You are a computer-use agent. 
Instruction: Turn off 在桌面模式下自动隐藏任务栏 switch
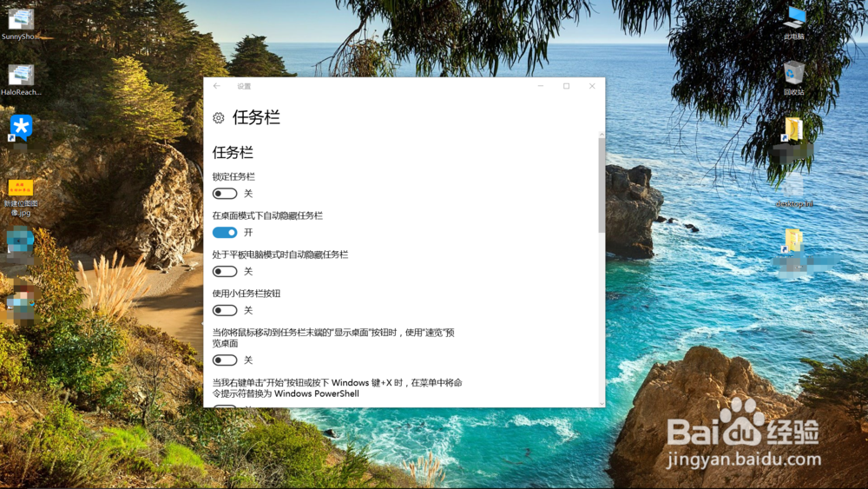[225, 232]
